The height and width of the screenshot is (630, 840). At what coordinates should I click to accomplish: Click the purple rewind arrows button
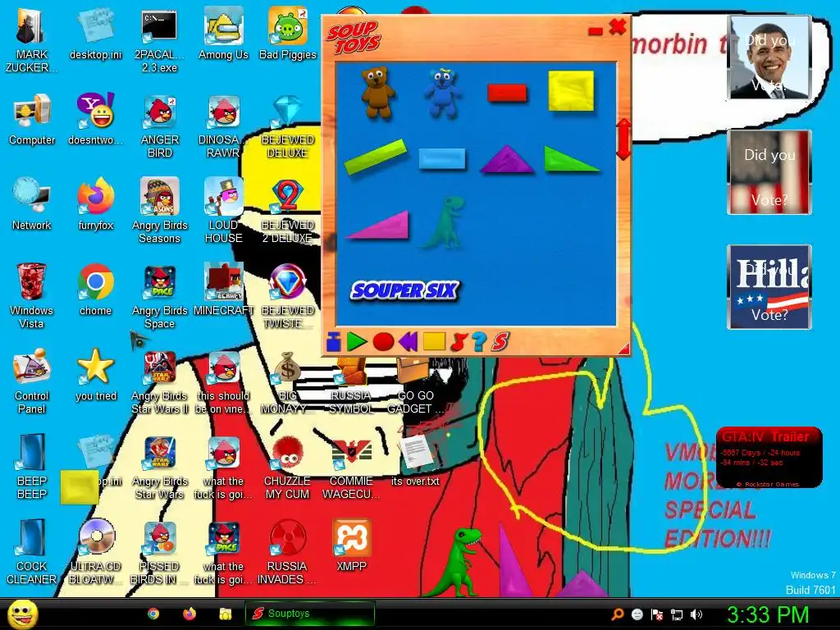click(x=409, y=341)
